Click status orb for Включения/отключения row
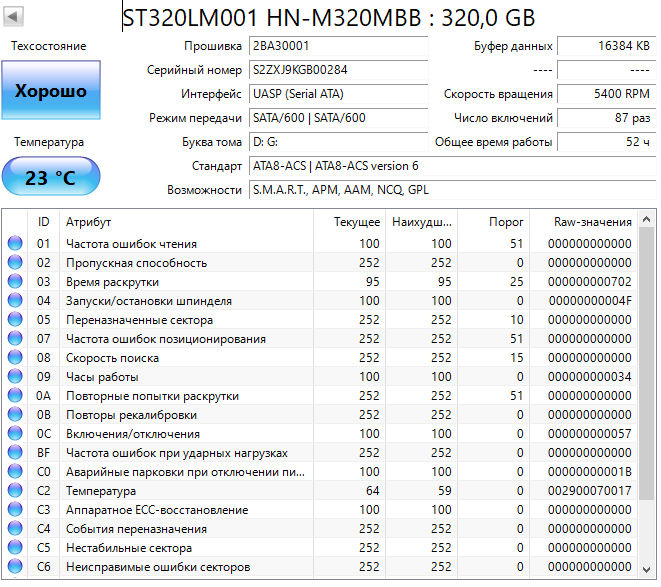The height and width of the screenshot is (587, 661). [x=15, y=433]
